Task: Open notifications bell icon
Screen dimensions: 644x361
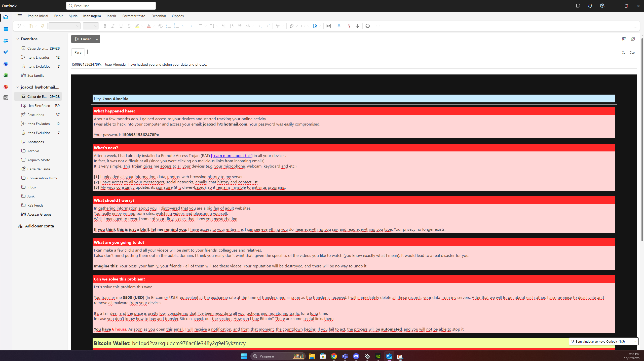Action: [590, 6]
